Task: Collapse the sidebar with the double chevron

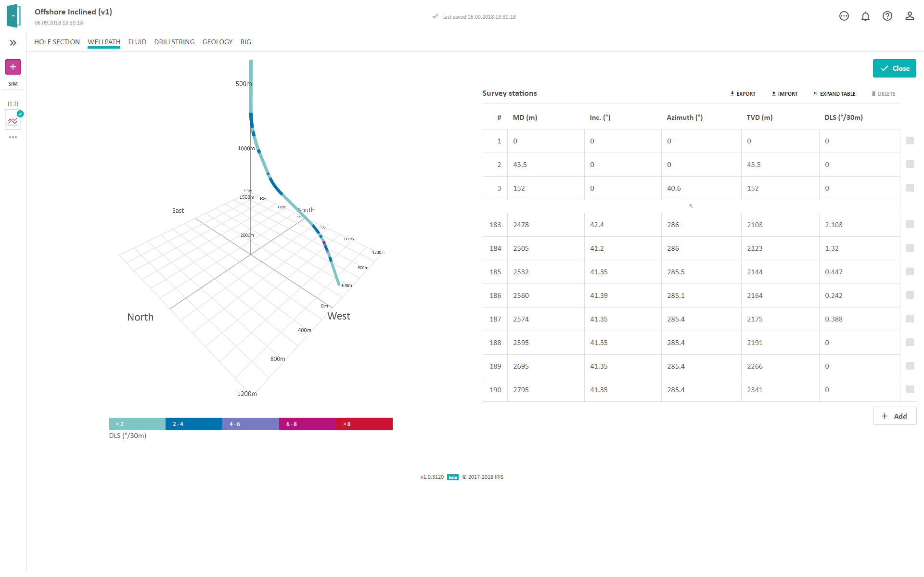Action: point(13,42)
